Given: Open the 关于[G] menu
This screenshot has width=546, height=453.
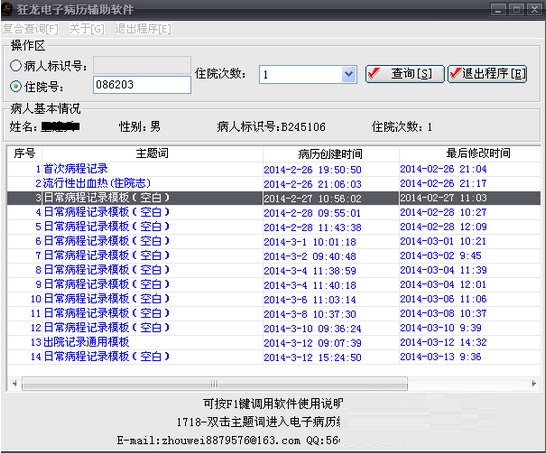Looking at the screenshot, I should point(86,29).
